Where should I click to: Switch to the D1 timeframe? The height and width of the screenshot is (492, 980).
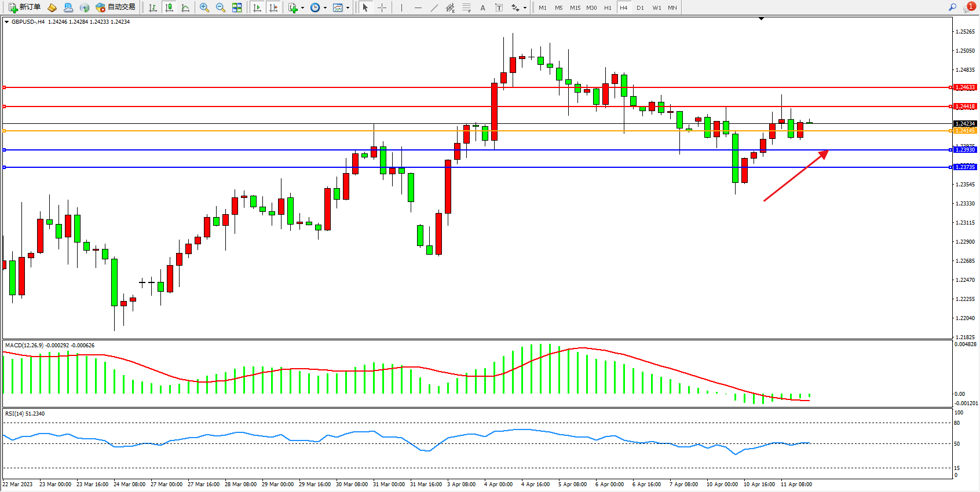640,8
